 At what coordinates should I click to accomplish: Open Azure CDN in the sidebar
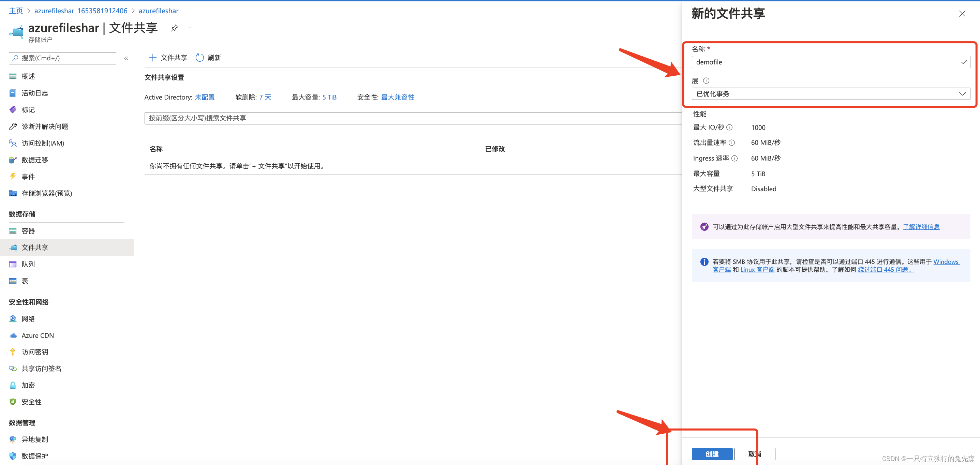coord(38,335)
